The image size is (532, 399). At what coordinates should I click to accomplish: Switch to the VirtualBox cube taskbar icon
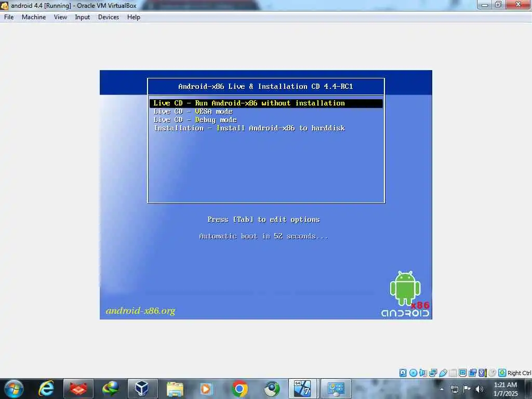click(142, 389)
